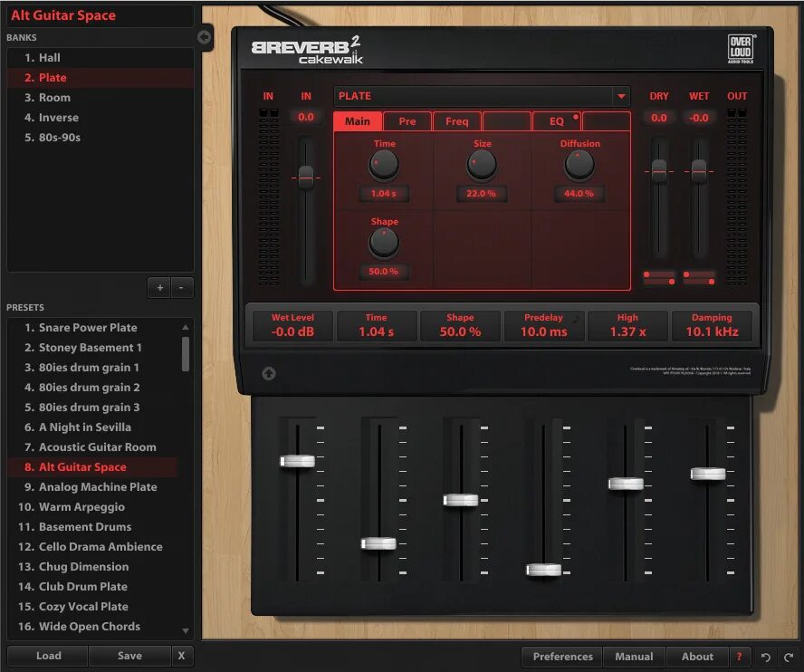The height and width of the screenshot is (672, 804).
Task: Open the PLATE algorithm dropdown
Action: coord(621,96)
